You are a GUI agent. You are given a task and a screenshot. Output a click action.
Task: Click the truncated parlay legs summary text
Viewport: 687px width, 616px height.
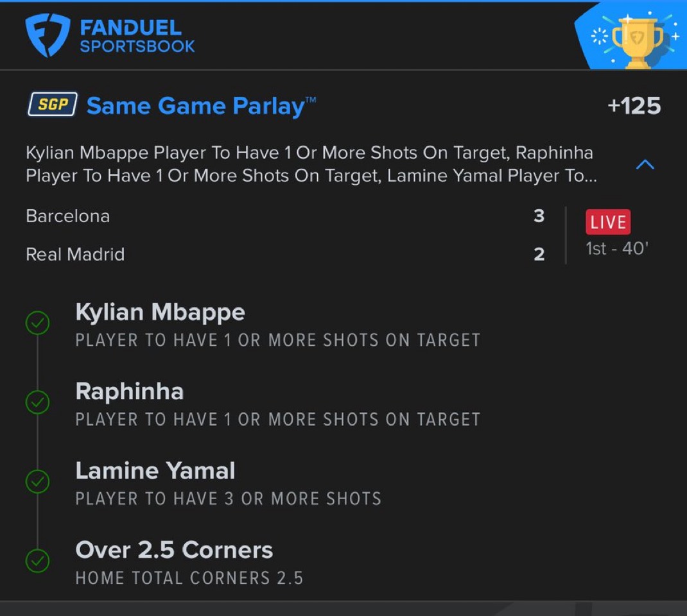pyautogui.click(x=309, y=164)
